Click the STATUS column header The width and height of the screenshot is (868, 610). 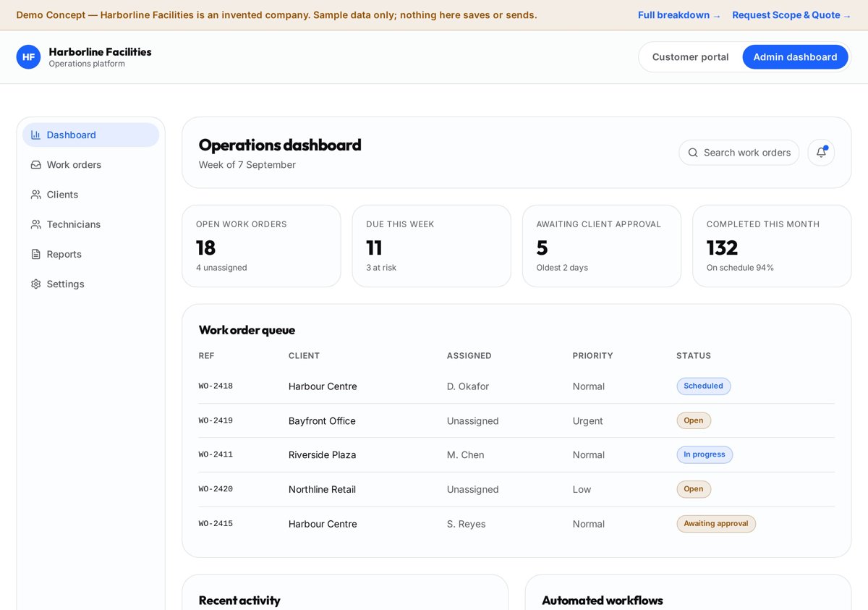coord(694,356)
